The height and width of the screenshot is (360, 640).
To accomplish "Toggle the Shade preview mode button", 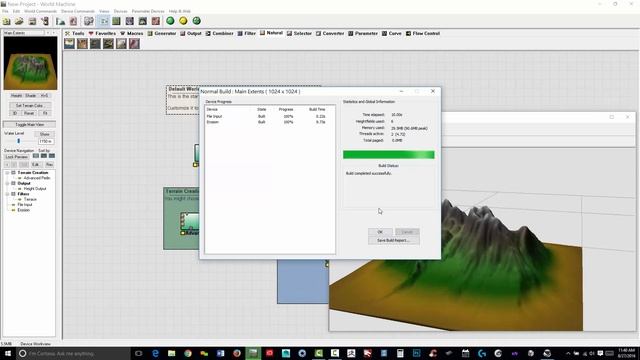I will coord(31,96).
